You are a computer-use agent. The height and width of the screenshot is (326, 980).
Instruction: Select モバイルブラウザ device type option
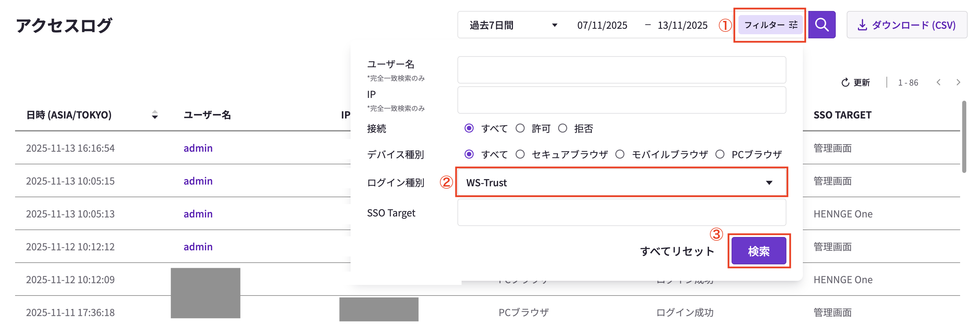620,154
